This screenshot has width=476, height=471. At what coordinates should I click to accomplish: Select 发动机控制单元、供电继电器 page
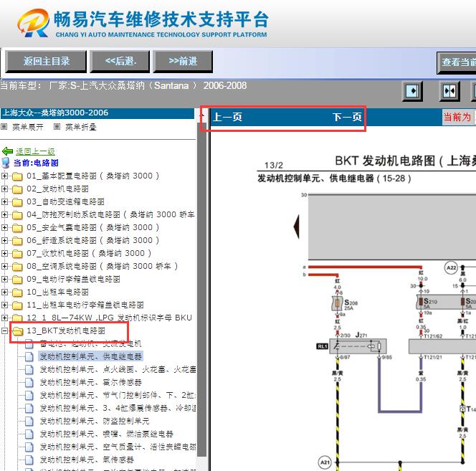tap(91, 356)
